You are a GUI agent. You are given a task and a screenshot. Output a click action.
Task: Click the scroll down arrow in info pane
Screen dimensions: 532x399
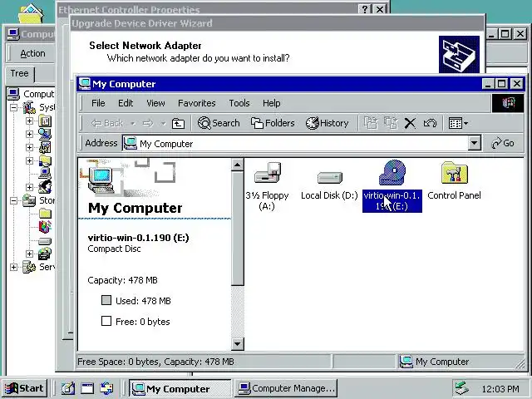(237, 344)
